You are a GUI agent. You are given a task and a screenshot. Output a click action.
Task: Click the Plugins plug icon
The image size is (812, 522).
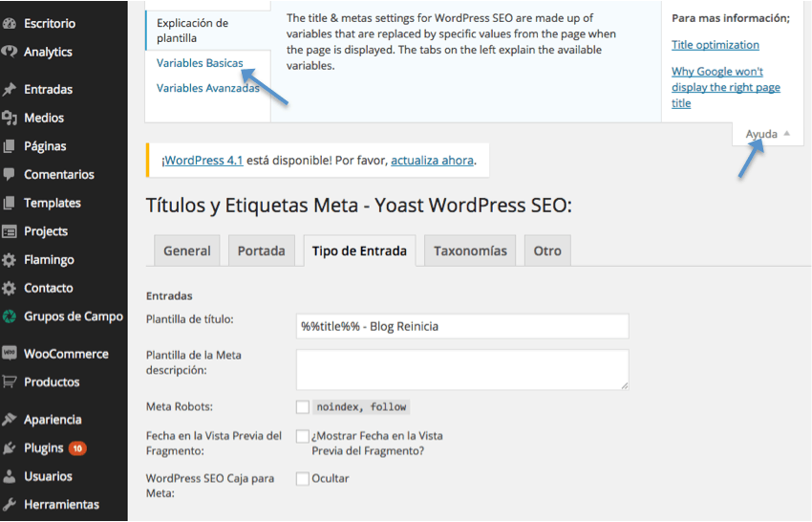(x=10, y=447)
